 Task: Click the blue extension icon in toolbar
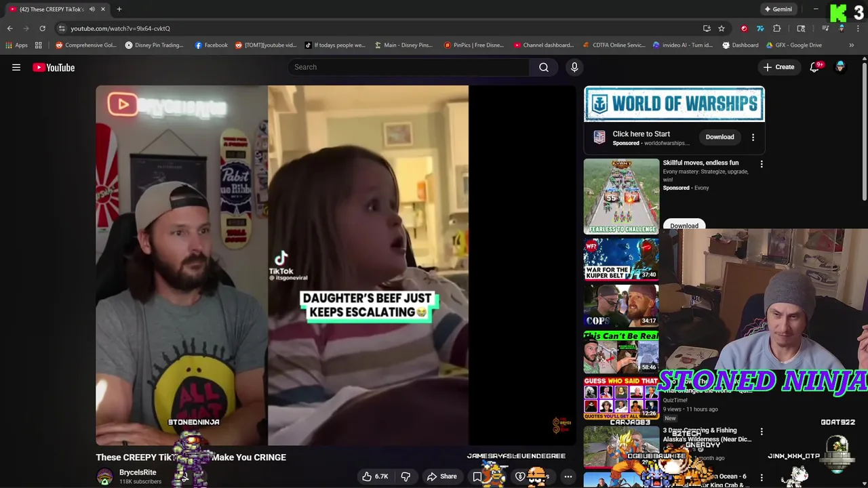(760, 28)
